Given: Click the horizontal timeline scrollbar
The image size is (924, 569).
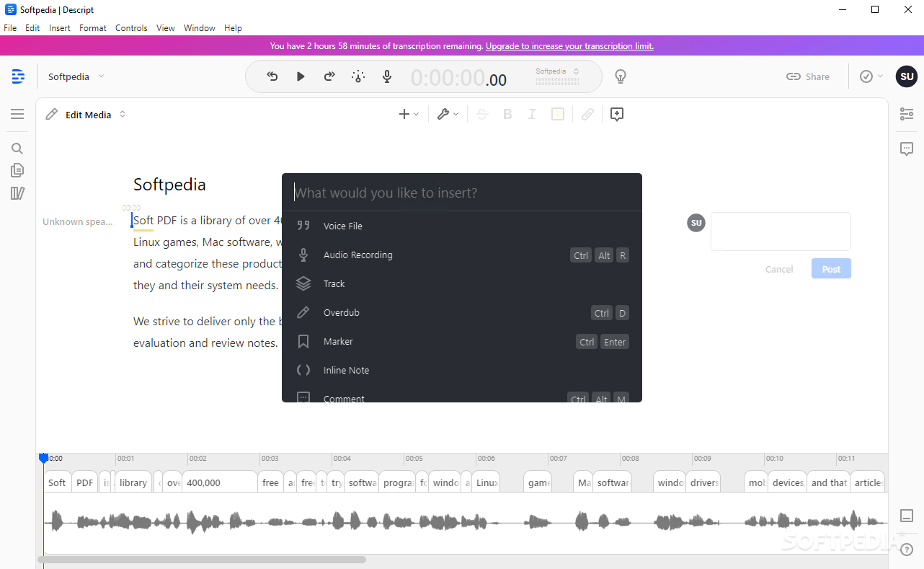Looking at the screenshot, I should [x=203, y=559].
